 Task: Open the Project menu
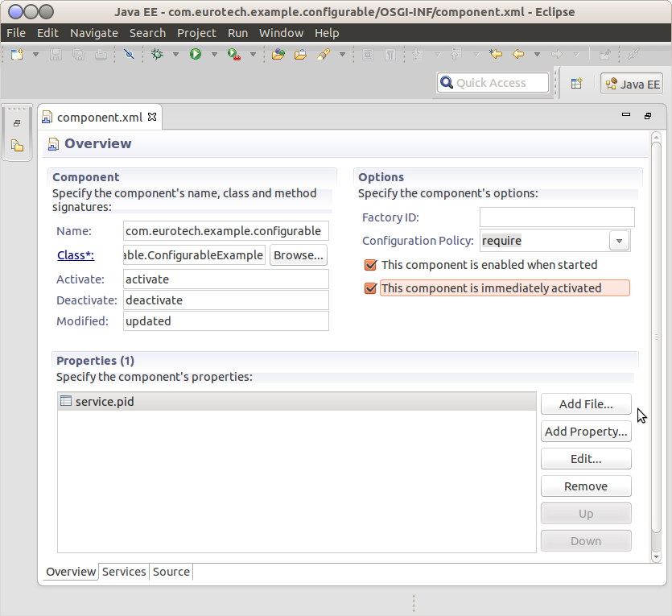tap(196, 33)
